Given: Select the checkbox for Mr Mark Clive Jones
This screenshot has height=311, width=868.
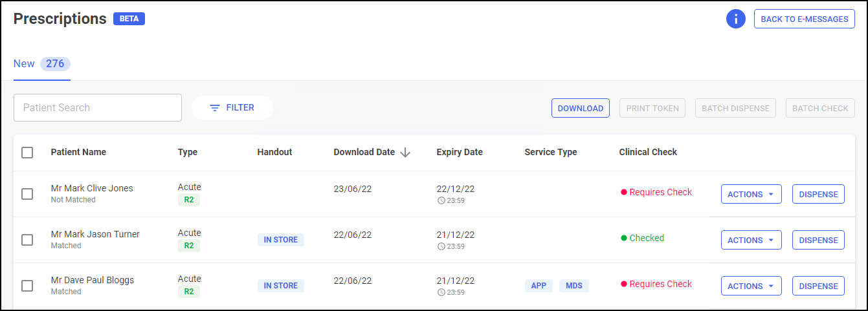Looking at the screenshot, I should (27, 194).
